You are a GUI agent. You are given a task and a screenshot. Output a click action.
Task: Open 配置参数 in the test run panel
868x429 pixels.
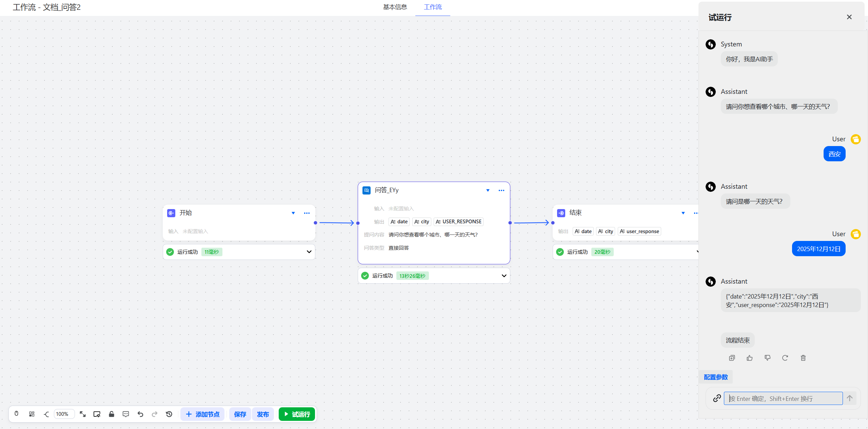pos(715,377)
